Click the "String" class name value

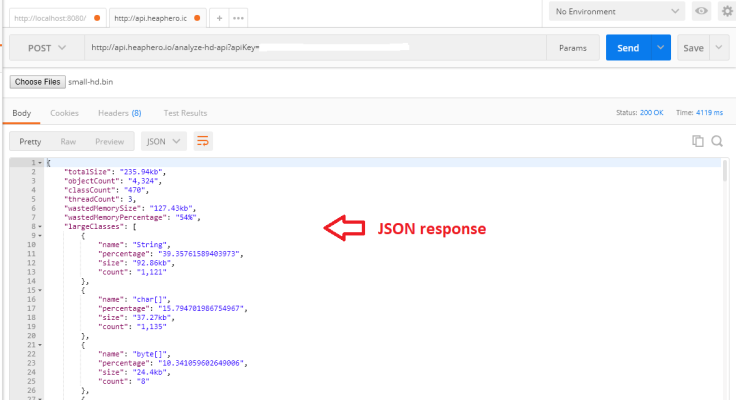coord(149,245)
